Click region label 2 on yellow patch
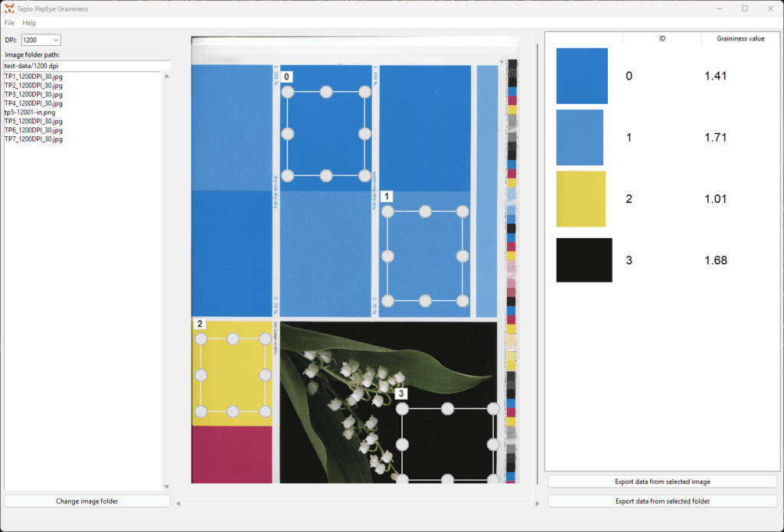The height and width of the screenshot is (532, 784). [x=200, y=324]
